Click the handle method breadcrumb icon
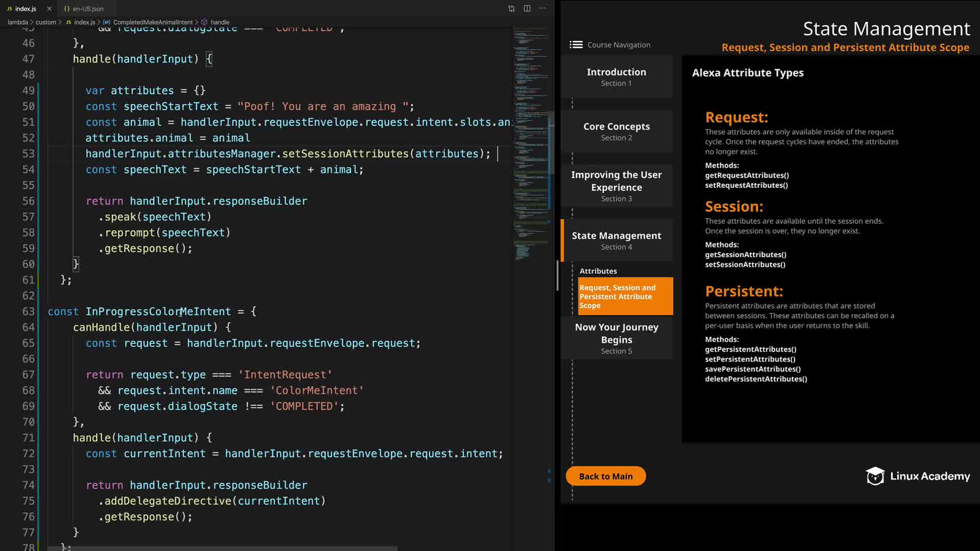 click(204, 22)
